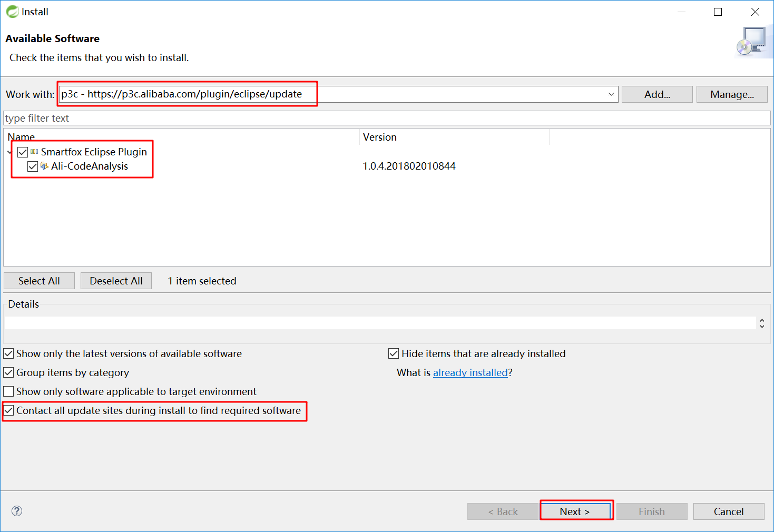
Task: Click the Add... button
Action: coord(657,94)
